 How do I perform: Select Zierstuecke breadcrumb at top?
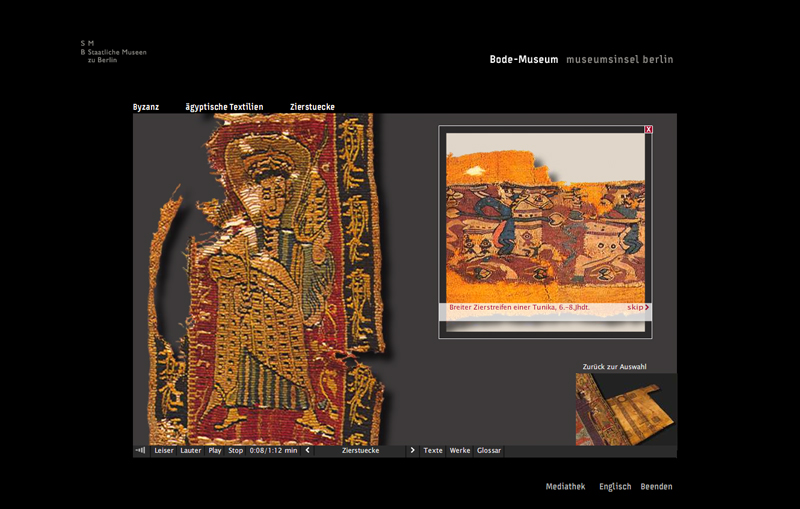[x=312, y=107]
